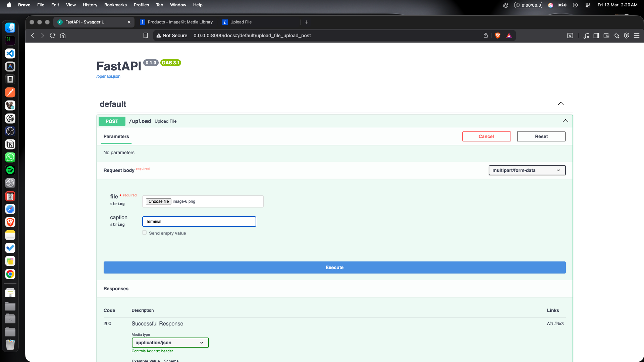The width and height of the screenshot is (644, 362).
Task: Launch Spotify from the dock
Action: (x=10, y=170)
